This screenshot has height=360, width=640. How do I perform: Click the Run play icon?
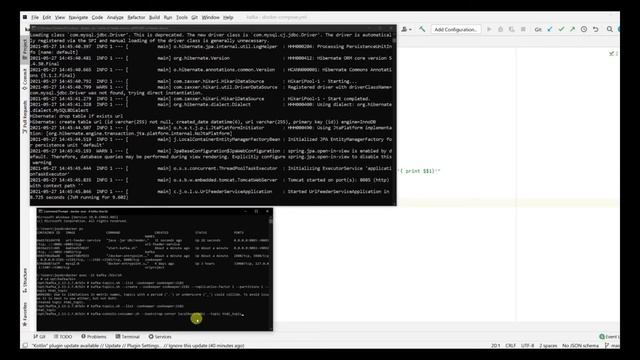point(489,29)
